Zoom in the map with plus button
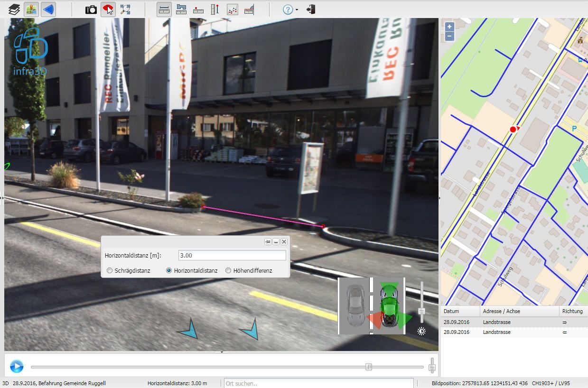The image size is (588, 388). point(449,27)
